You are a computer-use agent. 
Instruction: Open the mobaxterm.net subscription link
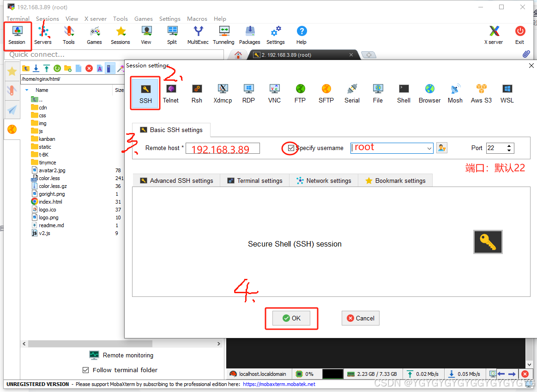(279, 384)
